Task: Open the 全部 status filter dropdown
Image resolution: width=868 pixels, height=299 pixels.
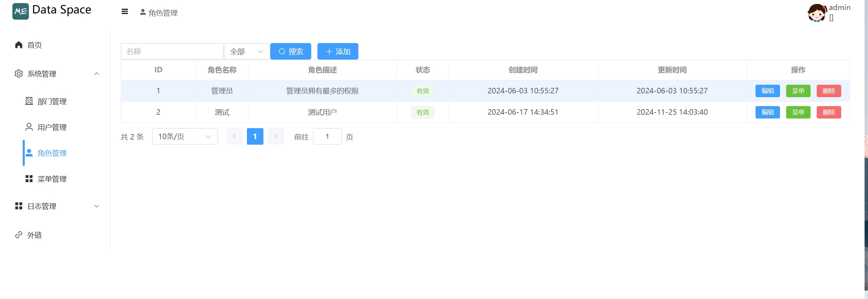Action: 247,51
